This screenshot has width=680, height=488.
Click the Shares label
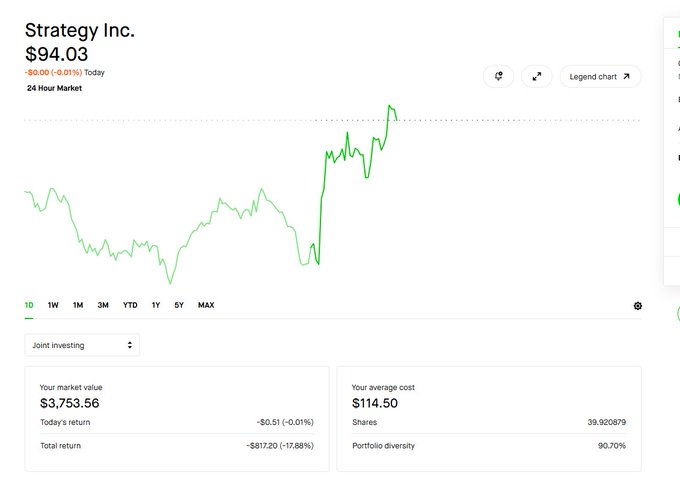[x=365, y=422]
